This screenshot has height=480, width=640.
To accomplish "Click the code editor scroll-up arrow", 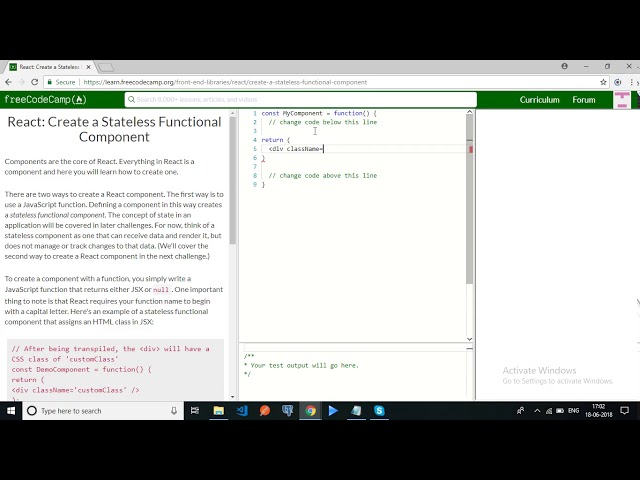I will pos(469,112).
